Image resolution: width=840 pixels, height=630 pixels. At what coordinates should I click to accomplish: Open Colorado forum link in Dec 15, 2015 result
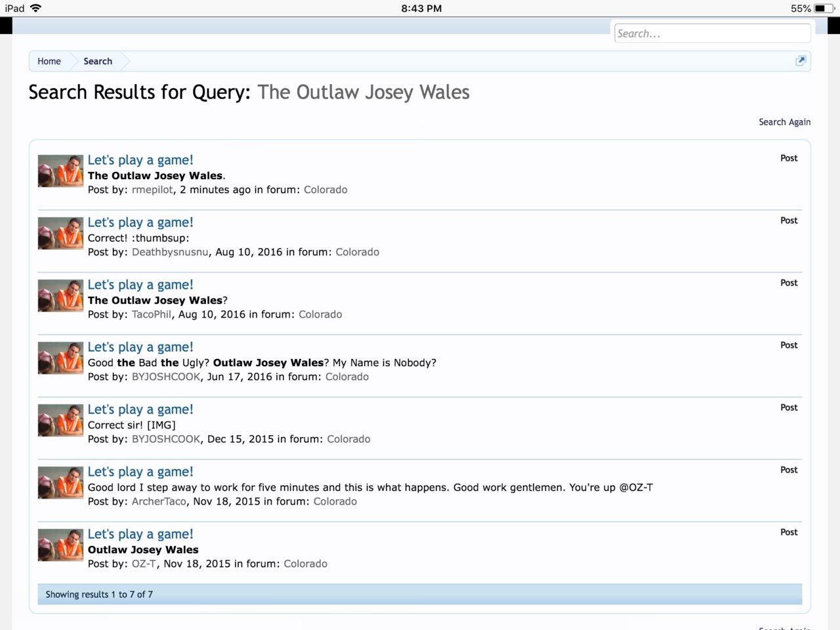click(x=348, y=439)
